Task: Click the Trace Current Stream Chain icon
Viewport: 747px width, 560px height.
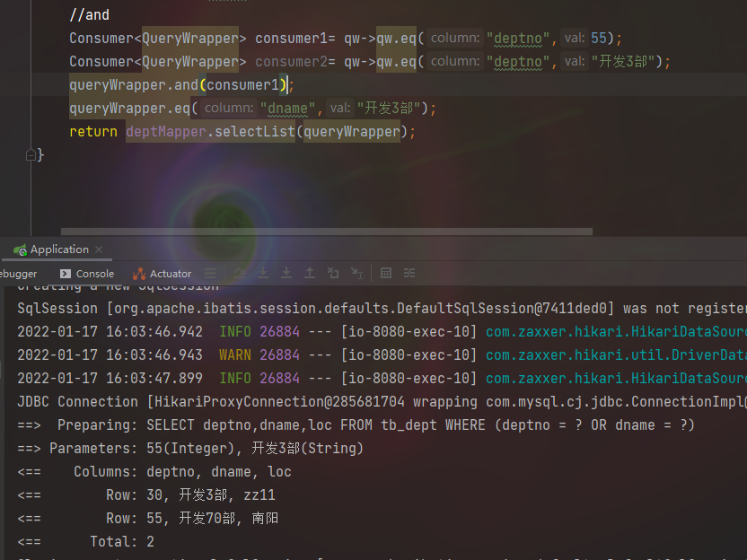Action: [x=409, y=273]
